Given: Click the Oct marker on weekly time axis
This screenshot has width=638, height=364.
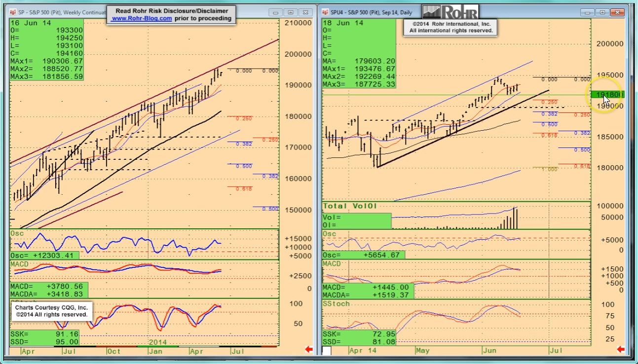Looking at the screenshot, I should [x=113, y=351].
